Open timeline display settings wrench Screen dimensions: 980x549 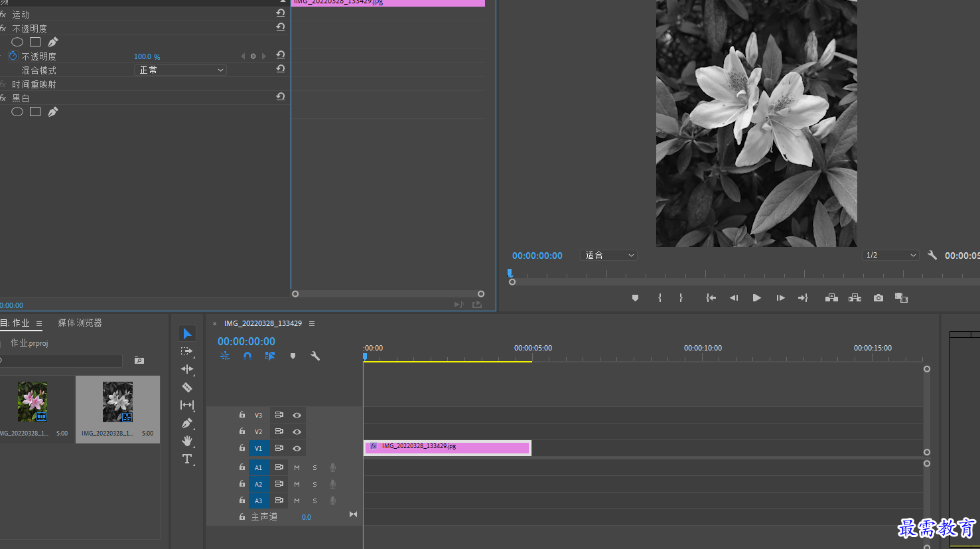tap(315, 356)
